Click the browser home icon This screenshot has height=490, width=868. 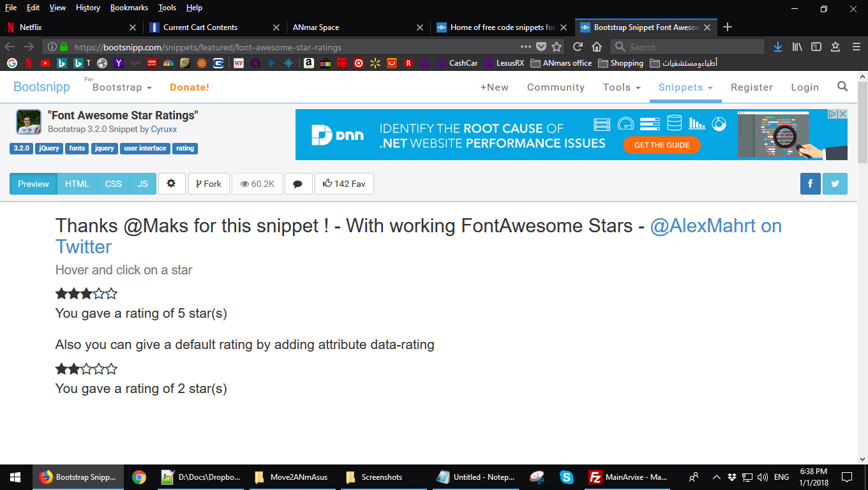point(597,47)
